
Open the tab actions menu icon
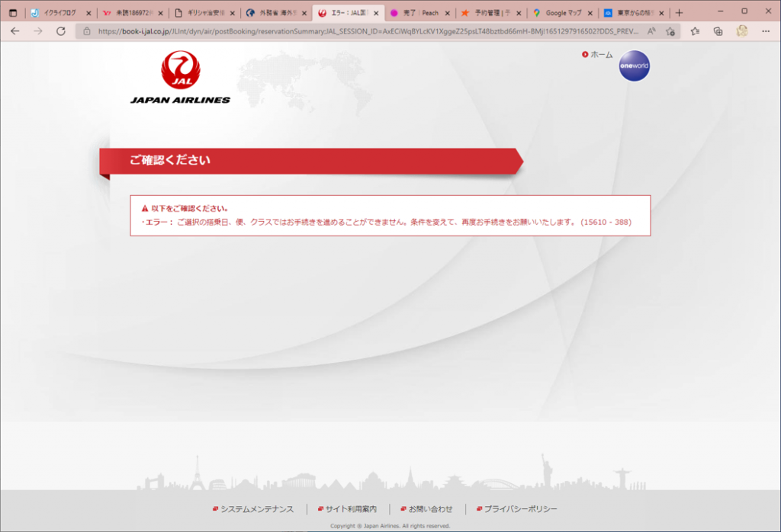pos(12,13)
